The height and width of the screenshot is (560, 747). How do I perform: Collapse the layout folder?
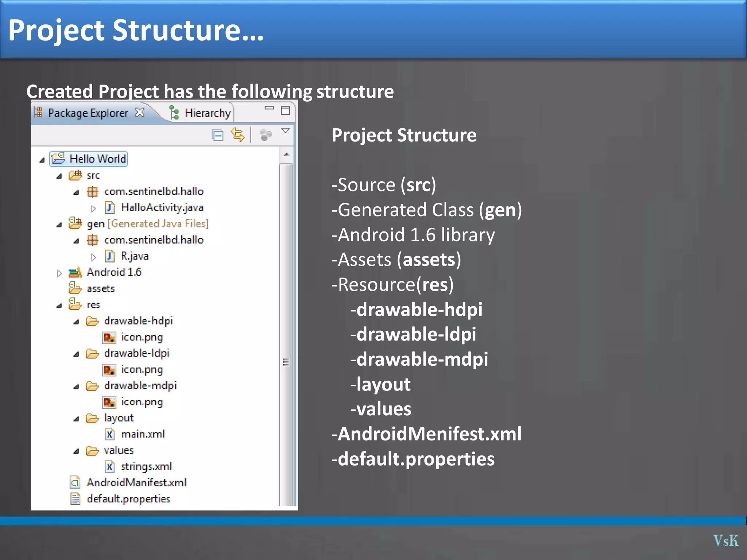click(76, 419)
